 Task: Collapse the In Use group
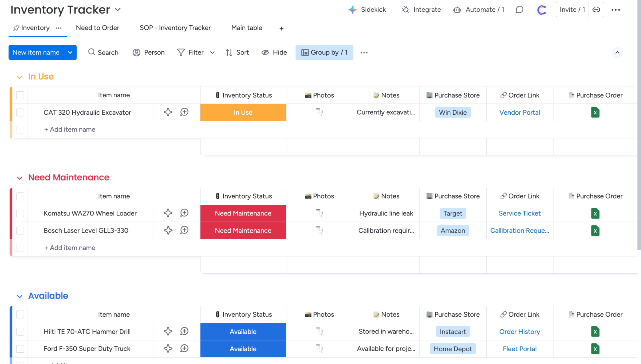pos(20,77)
